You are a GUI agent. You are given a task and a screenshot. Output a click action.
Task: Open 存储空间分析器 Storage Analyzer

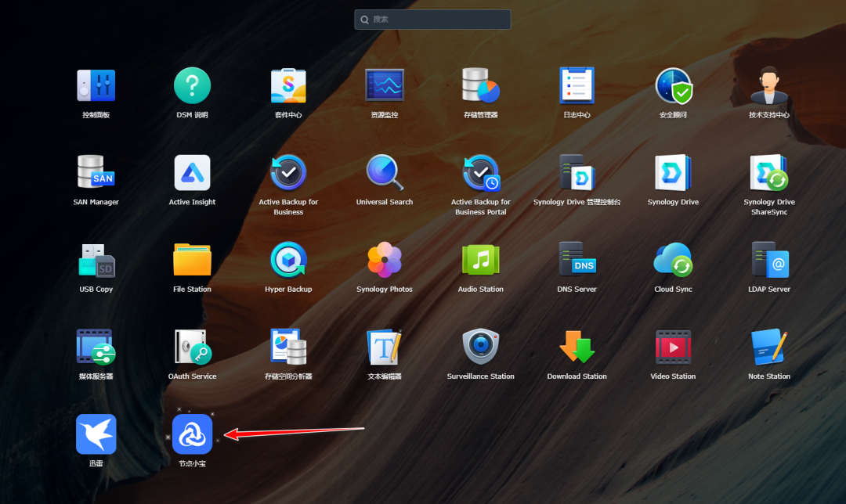point(288,347)
